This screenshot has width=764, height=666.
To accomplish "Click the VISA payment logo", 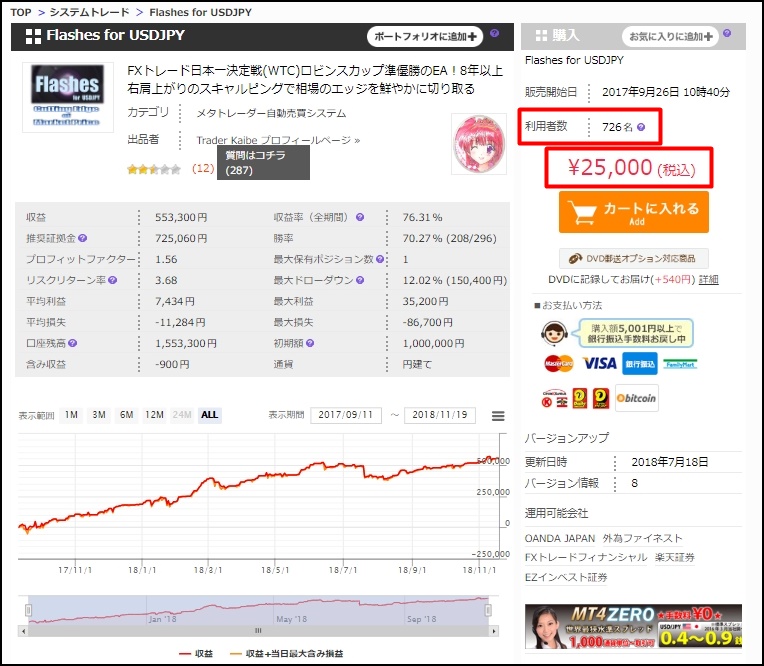I will [599, 363].
